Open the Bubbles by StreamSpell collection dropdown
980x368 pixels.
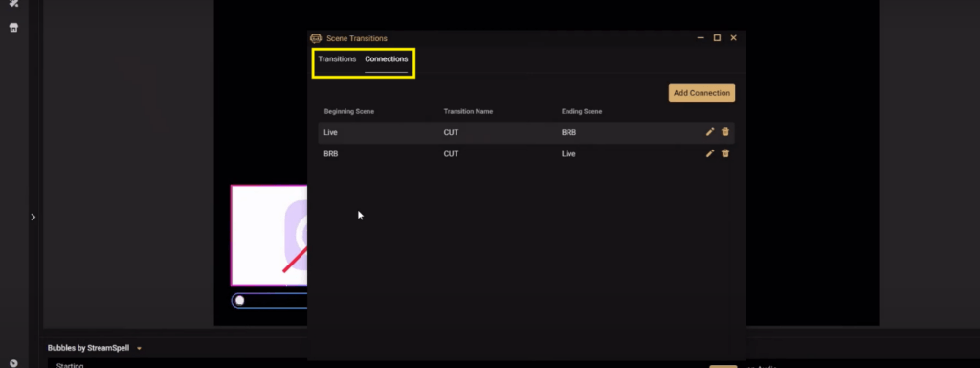[x=139, y=348]
